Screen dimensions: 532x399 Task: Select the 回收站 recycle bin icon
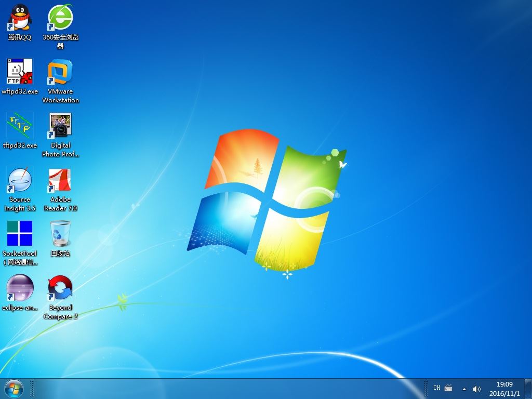point(60,233)
